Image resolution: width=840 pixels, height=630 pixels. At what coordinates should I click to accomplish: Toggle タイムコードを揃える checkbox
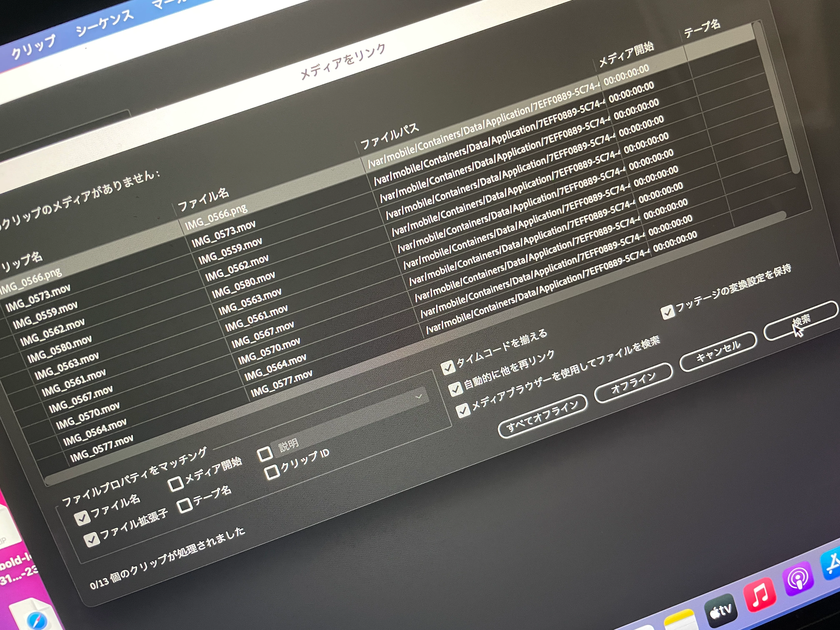[448, 367]
